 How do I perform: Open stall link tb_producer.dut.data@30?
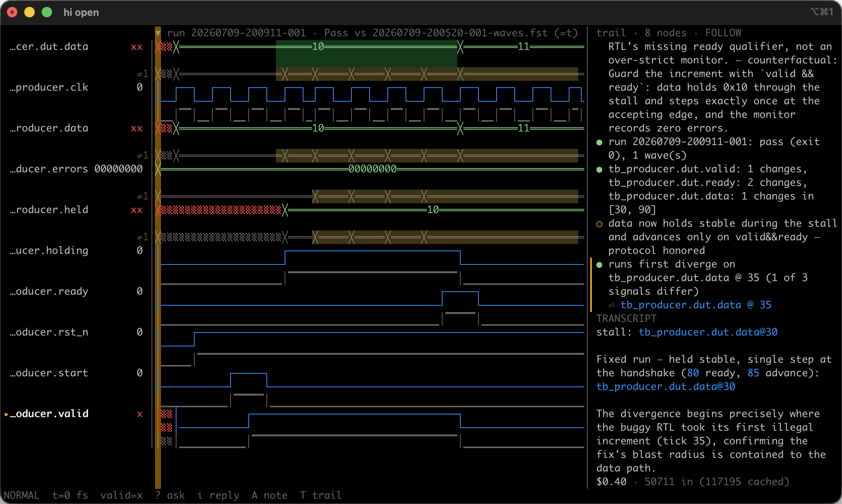pyautogui.click(x=708, y=332)
